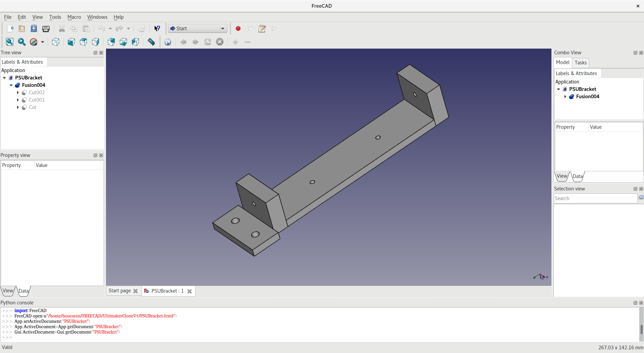Expand Fusion004 in Combo View
This screenshot has height=353, width=644.
click(565, 97)
